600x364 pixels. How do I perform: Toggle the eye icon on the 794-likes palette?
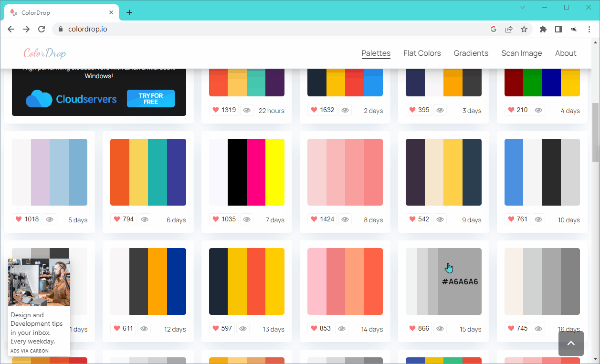(x=145, y=219)
